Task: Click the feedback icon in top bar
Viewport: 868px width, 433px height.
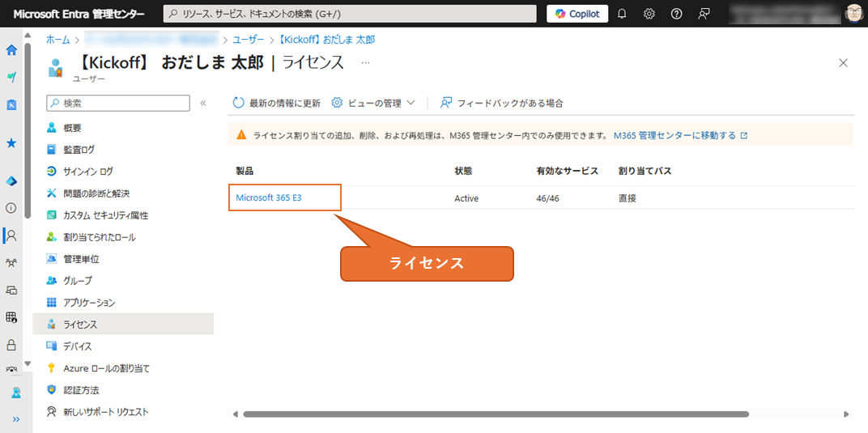Action: pyautogui.click(x=704, y=14)
